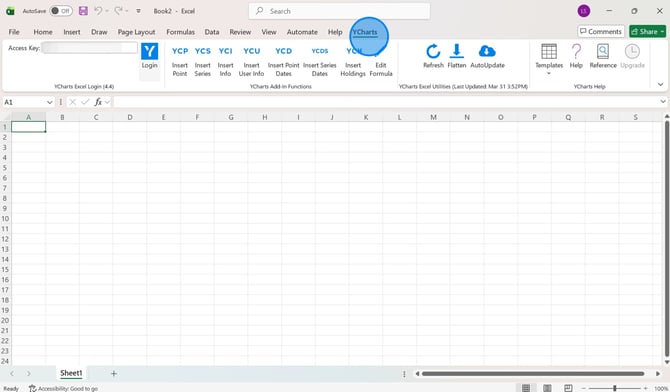Expand the formula bar chevron
Viewport: 670px width, 392px height.
pos(663,102)
